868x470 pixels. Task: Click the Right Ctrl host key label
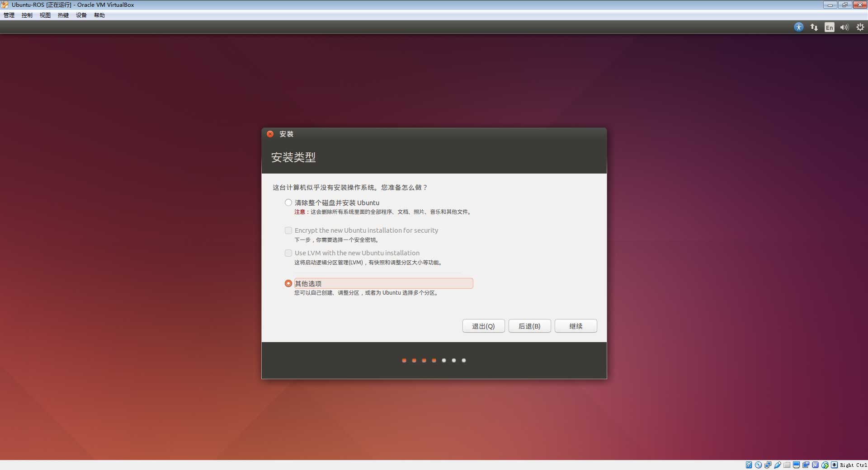[854, 465]
